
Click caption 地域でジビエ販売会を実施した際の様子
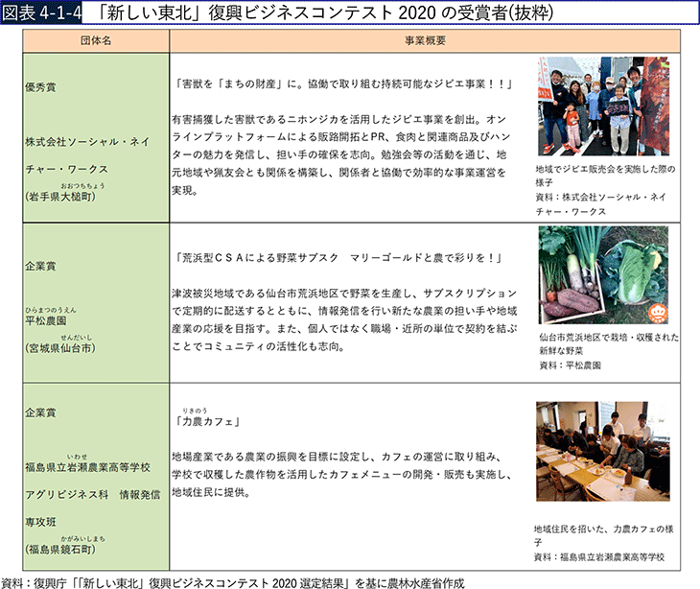point(605,176)
